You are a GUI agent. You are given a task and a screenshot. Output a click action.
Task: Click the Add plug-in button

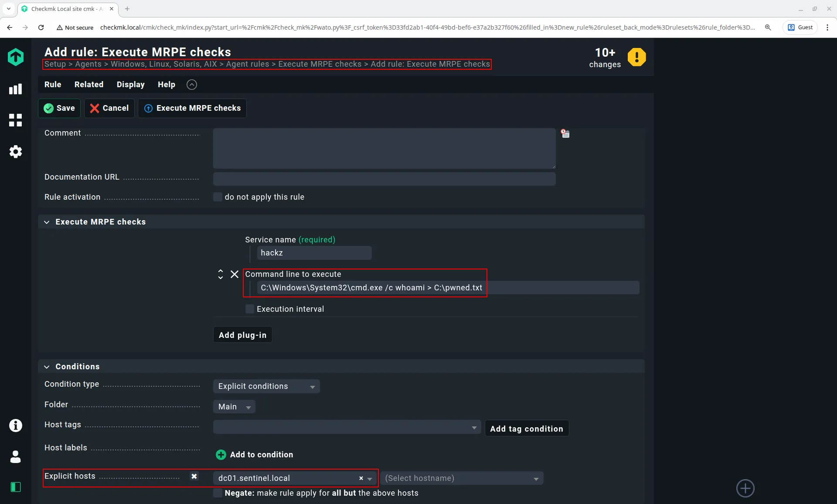click(242, 335)
